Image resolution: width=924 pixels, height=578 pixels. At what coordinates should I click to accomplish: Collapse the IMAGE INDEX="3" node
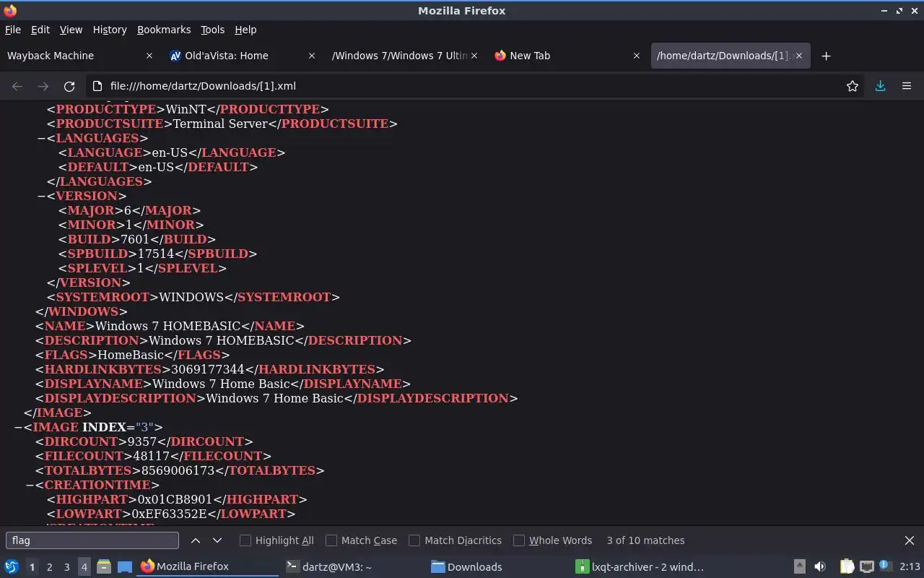pyautogui.click(x=18, y=427)
